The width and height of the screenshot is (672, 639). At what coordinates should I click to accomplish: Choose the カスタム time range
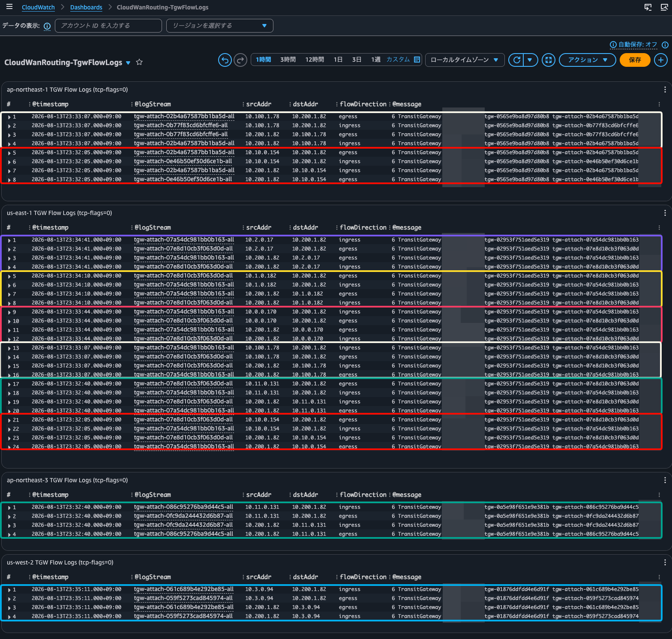pos(398,60)
